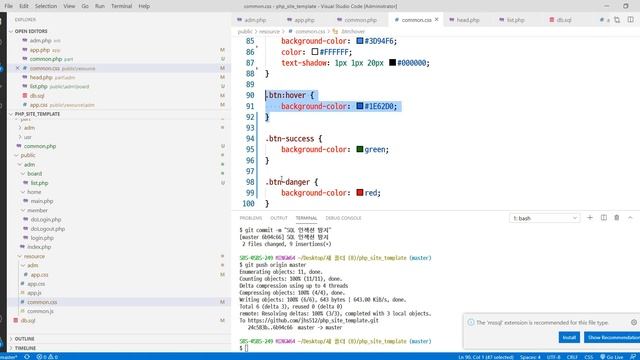This screenshot has width=640, height=360.
Task: Open the bash terminal selector dropdown
Action: 544,218
